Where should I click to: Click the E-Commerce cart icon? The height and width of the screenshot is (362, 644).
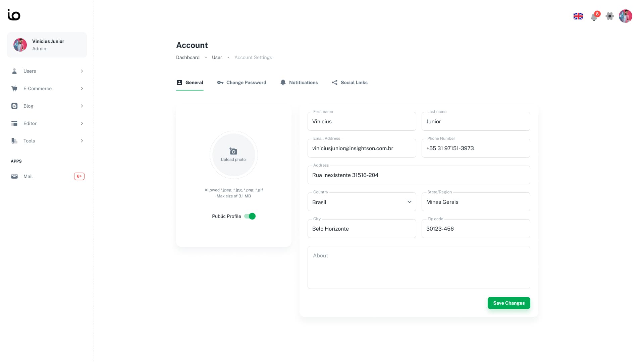pyautogui.click(x=14, y=88)
